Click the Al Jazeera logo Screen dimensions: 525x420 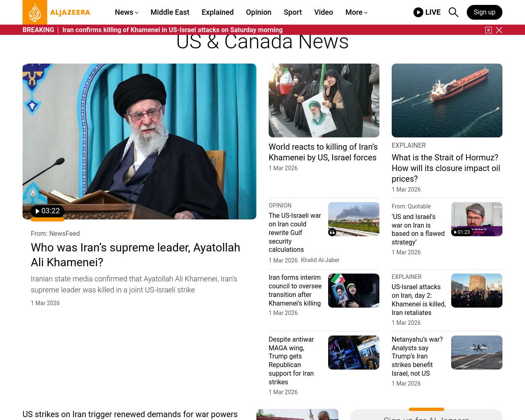tap(57, 12)
